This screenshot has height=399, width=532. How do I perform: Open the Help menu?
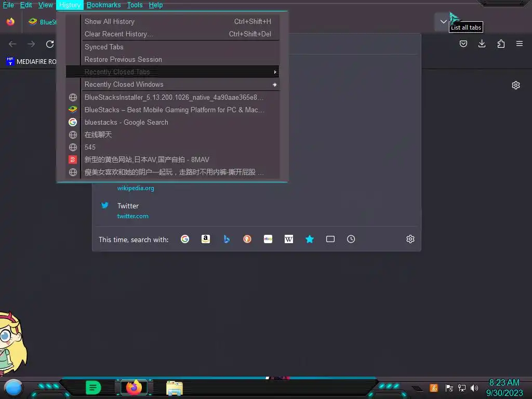click(x=156, y=5)
